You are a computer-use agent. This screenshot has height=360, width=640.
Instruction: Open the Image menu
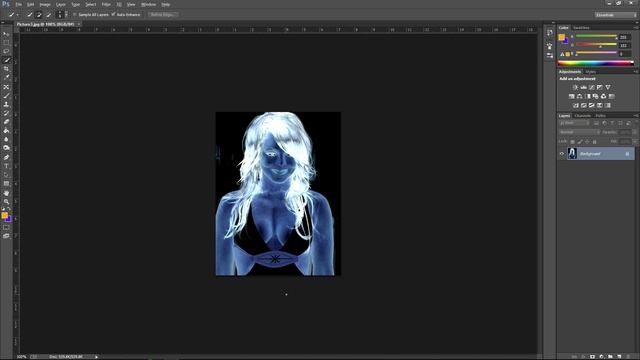45,4
